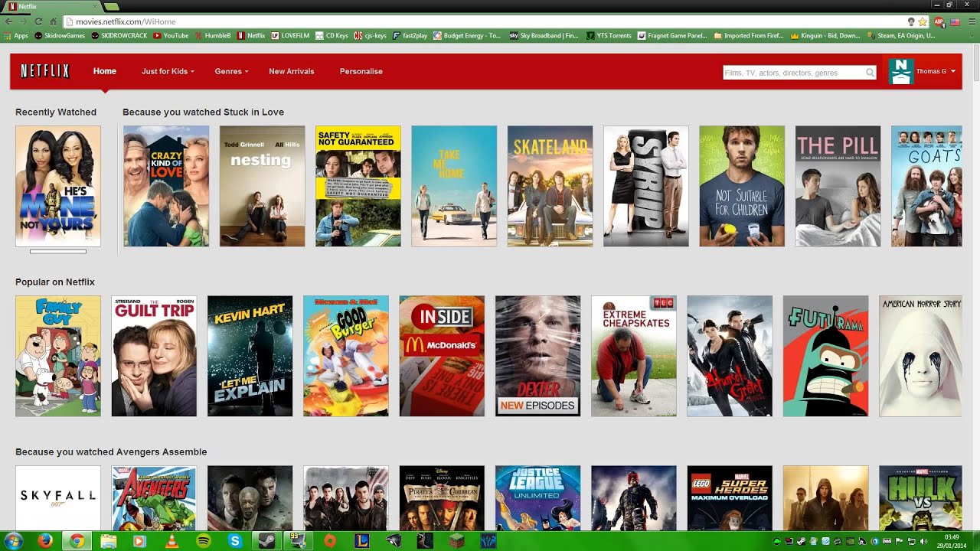The height and width of the screenshot is (551, 980).
Task: Open the Thomas G account dropdown
Action: coord(936,71)
